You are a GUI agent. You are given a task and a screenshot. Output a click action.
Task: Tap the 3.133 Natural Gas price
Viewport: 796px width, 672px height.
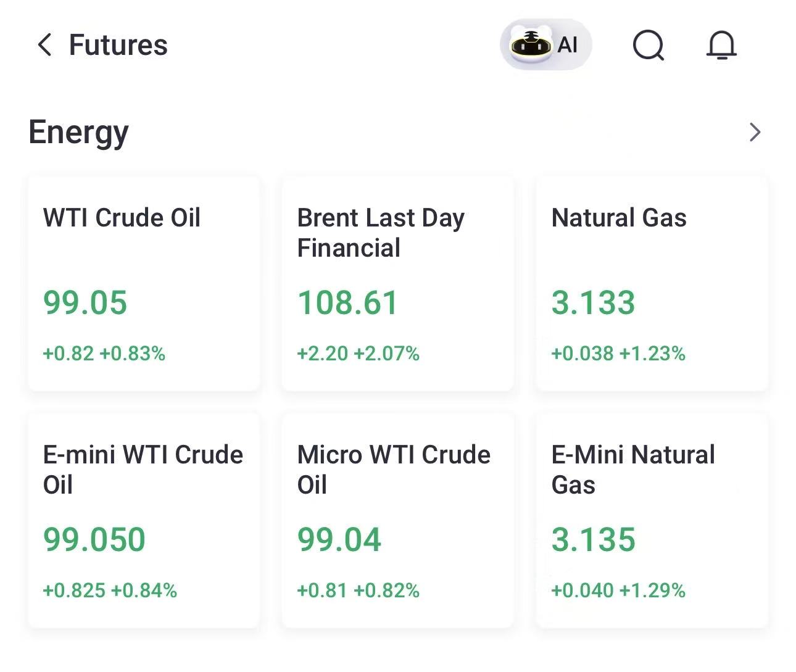point(593,302)
